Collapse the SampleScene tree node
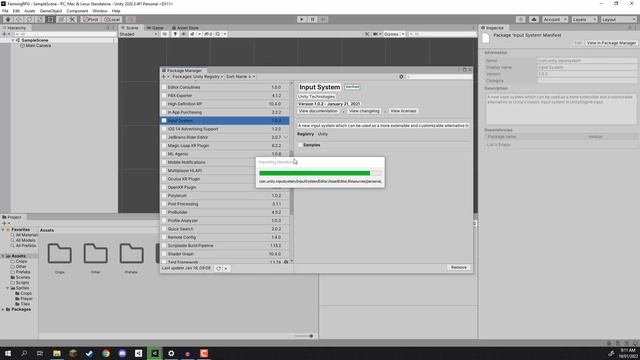This screenshot has height=360, width=640. (x=13, y=40)
